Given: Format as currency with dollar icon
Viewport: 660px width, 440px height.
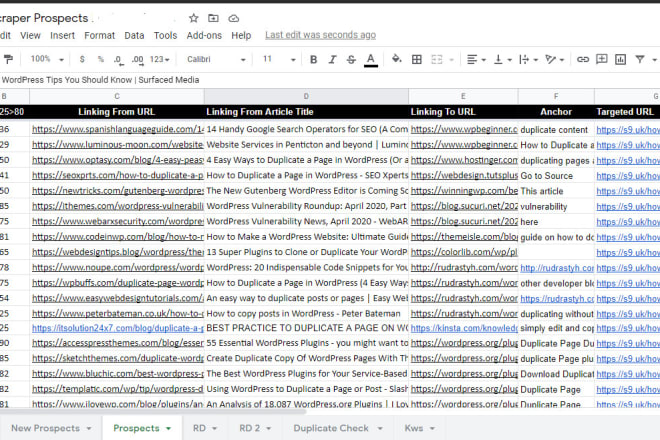Looking at the screenshot, I should coord(82,59).
